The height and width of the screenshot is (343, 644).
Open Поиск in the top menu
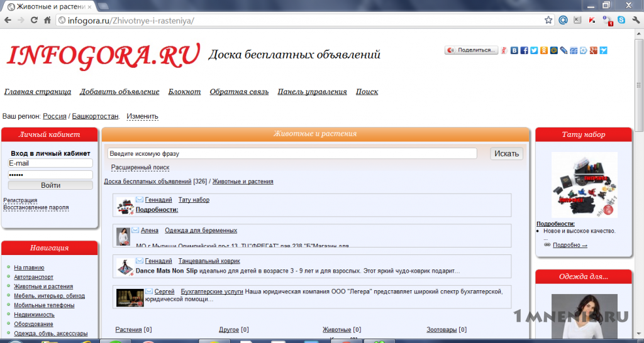click(x=367, y=92)
